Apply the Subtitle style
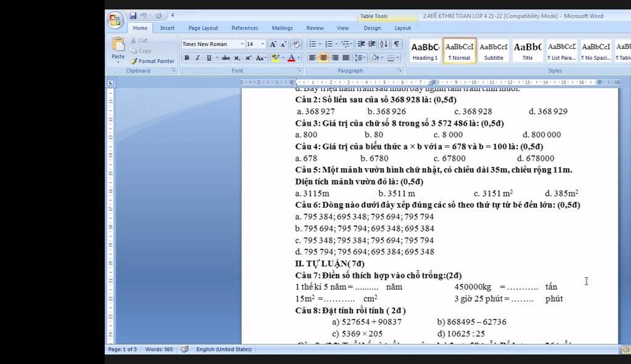Screen dimensions: 631x364 pos(494,51)
